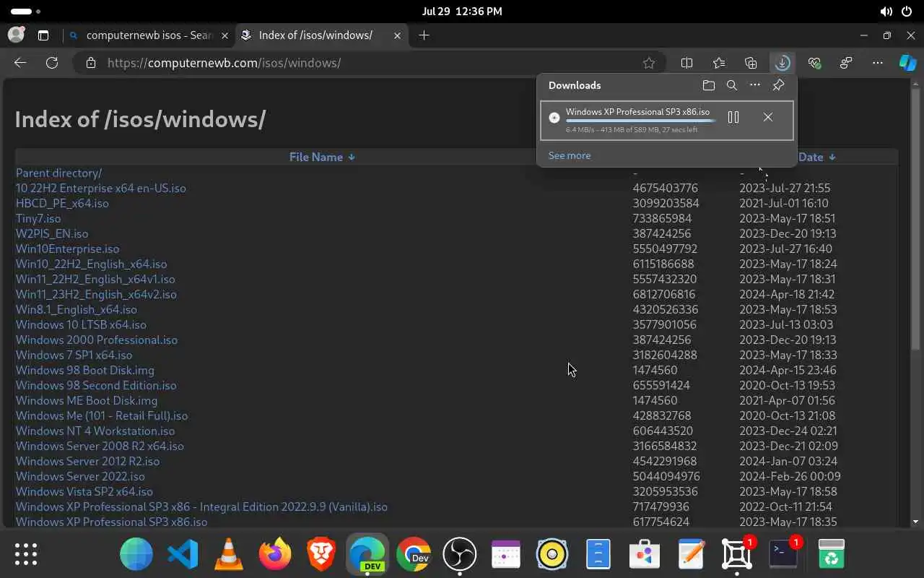Switch to the computernewb isos search tab

pyautogui.click(x=148, y=35)
